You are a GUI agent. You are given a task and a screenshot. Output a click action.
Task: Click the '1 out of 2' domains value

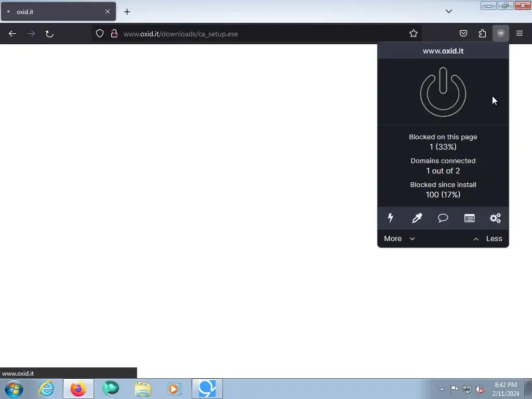(443, 170)
